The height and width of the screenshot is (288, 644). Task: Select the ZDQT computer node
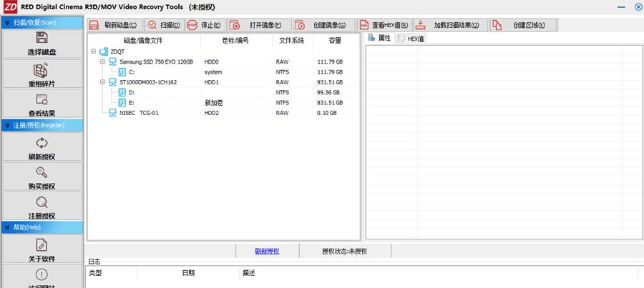[117, 51]
